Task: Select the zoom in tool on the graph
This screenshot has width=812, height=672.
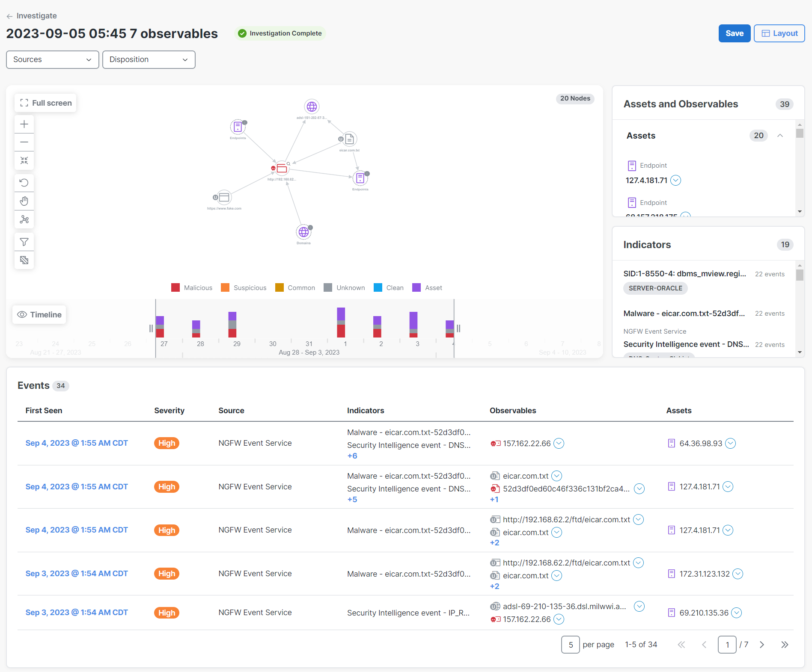Action: click(24, 124)
